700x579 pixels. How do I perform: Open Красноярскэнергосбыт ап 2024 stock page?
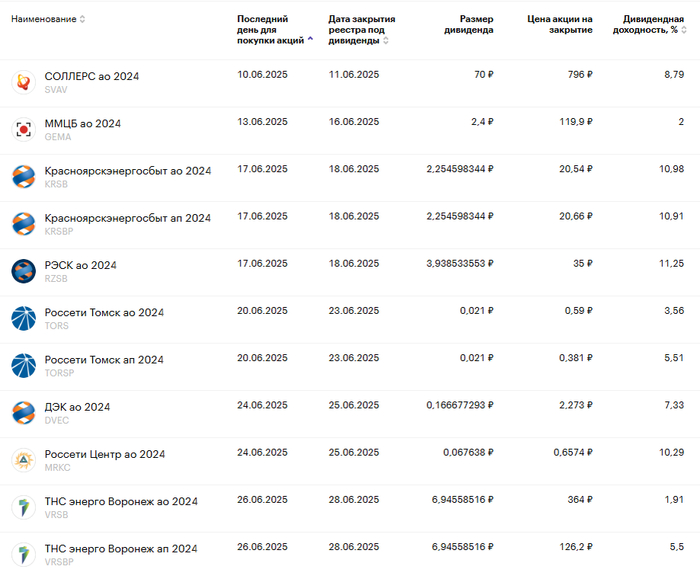click(x=127, y=218)
